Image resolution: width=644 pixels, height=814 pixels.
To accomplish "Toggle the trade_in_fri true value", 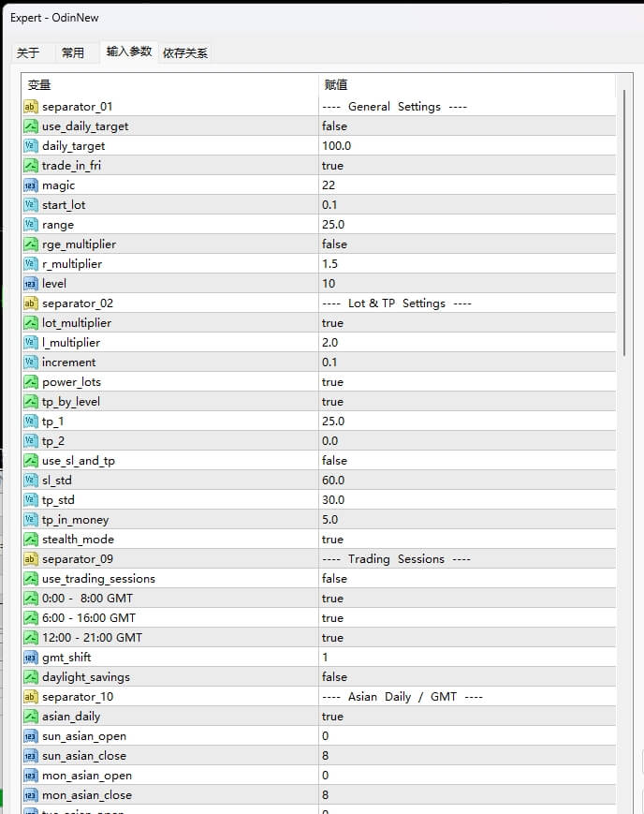I will pos(333,166).
